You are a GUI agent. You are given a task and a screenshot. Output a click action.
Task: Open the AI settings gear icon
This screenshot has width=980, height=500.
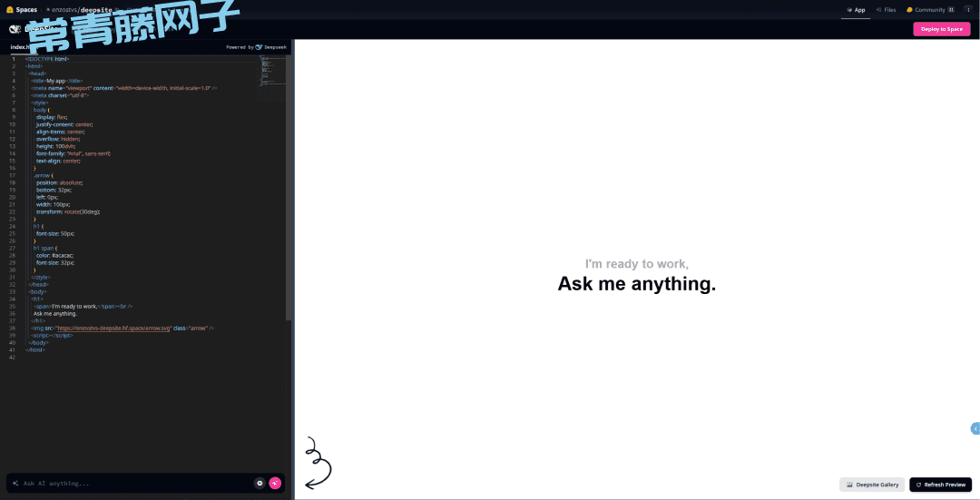tap(260, 483)
